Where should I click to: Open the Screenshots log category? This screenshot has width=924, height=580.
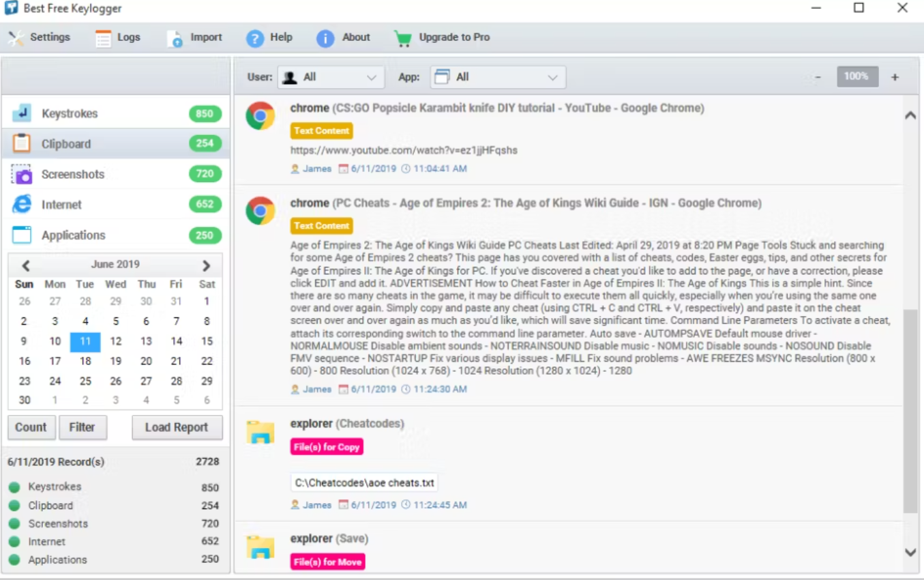[116, 174]
